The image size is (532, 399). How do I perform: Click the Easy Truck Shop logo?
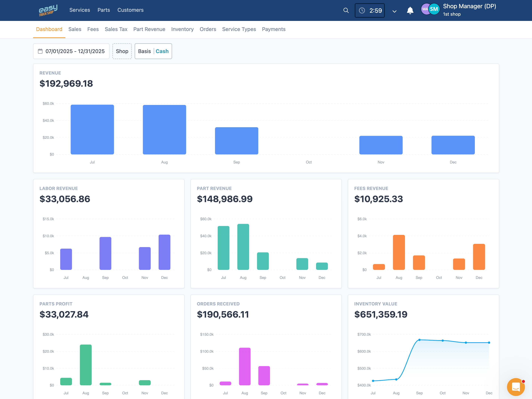click(48, 10)
